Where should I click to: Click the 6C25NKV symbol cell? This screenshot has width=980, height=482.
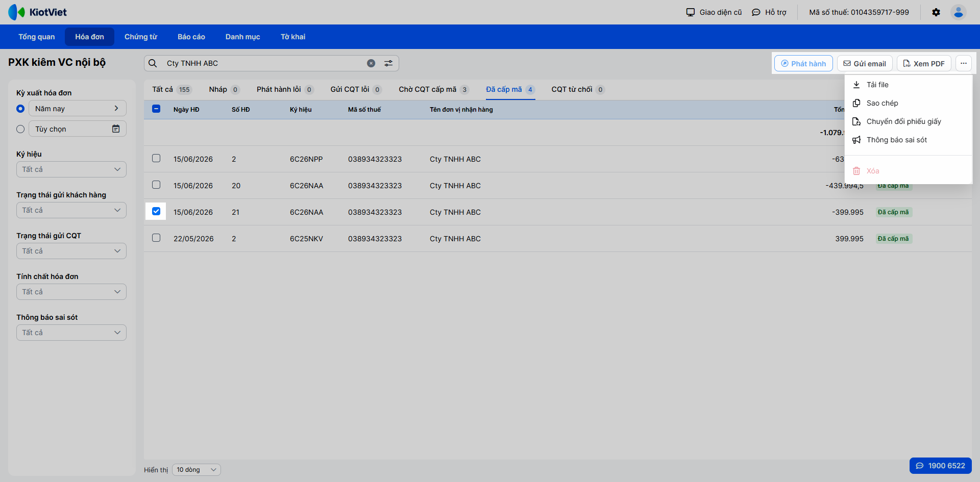coord(306,239)
